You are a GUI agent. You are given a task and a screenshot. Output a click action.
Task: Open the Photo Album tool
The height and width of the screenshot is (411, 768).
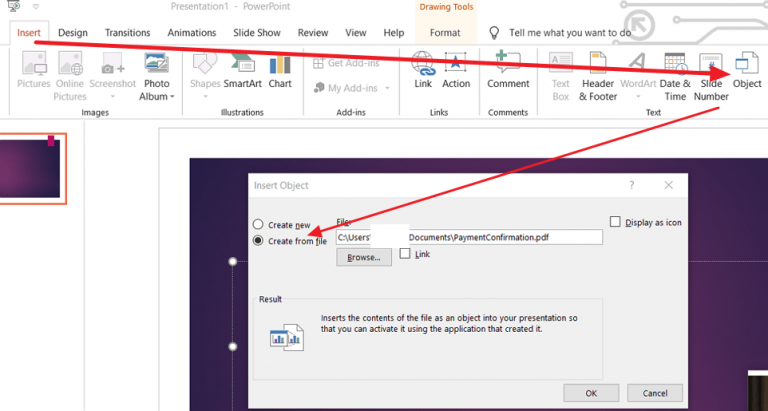click(x=157, y=77)
